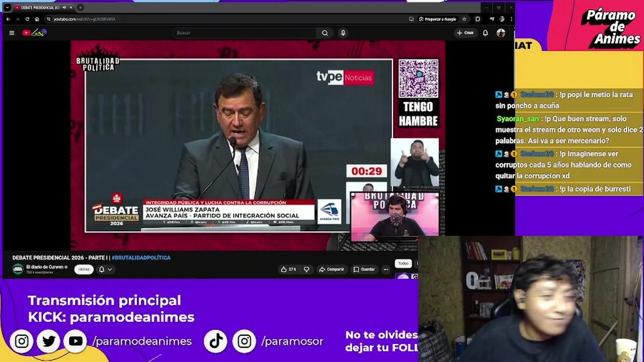Reload the YouTube page
The width and height of the screenshot is (644, 362).
27,19
